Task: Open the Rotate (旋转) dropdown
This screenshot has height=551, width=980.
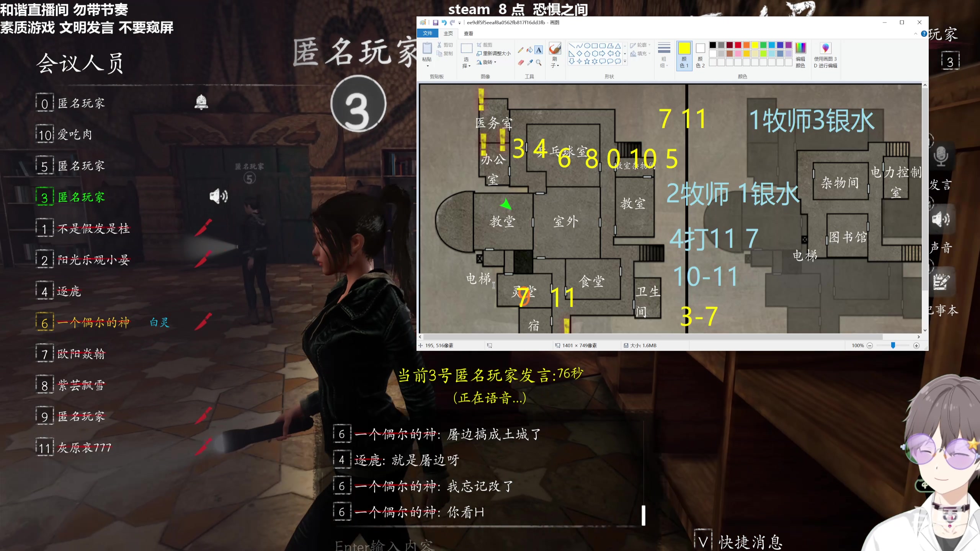Action: (x=486, y=62)
